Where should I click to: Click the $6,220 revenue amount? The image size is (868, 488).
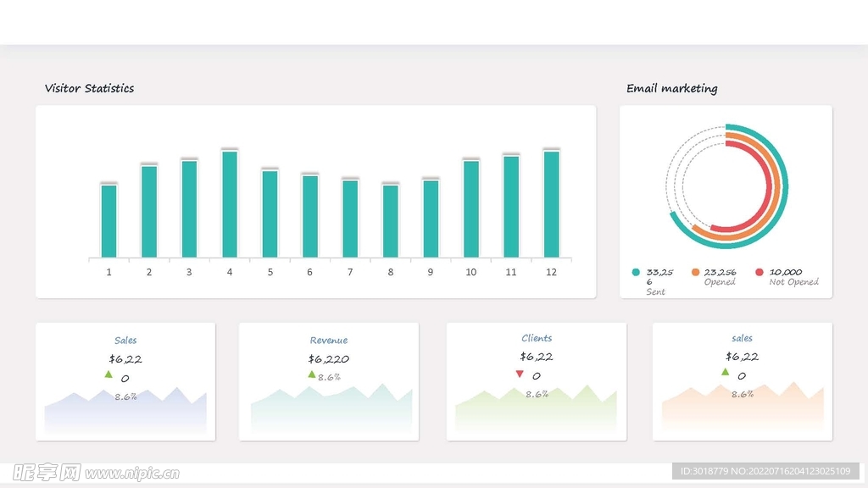(x=329, y=359)
